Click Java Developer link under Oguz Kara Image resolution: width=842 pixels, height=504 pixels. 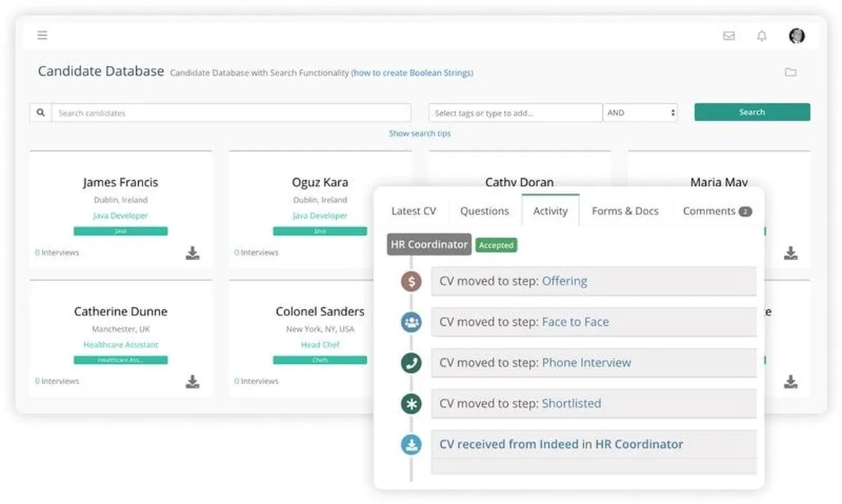pos(320,216)
